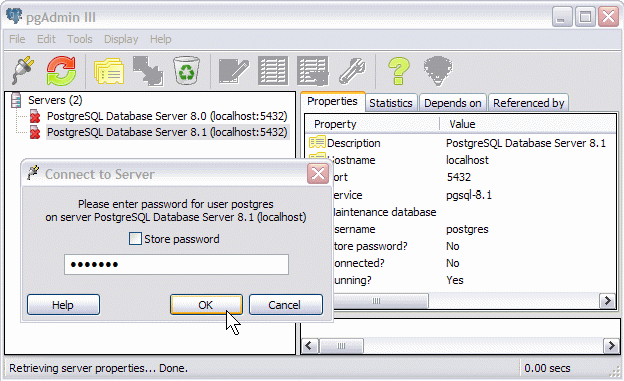Image resolution: width=624 pixels, height=381 pixels.
Task: Click the '0.00 secs' status bar entry
Action: pos(547,368)
